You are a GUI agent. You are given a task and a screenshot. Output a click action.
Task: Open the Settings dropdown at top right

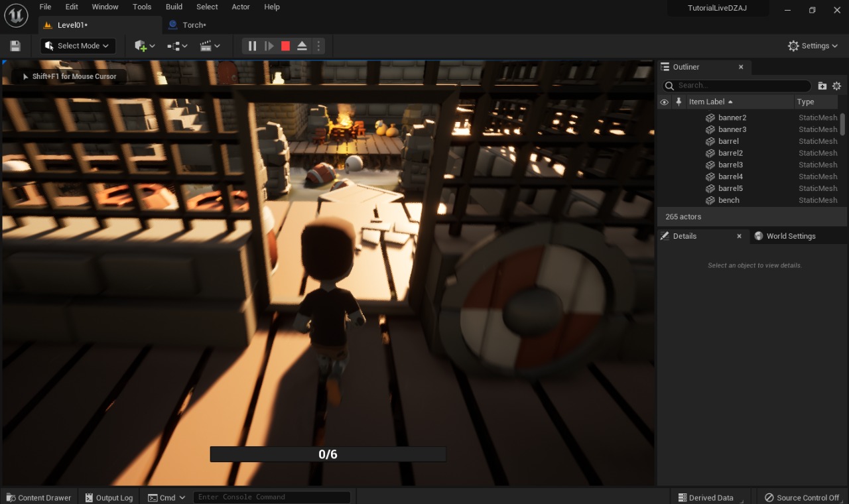pyautogui.click(x=813, y=46)
